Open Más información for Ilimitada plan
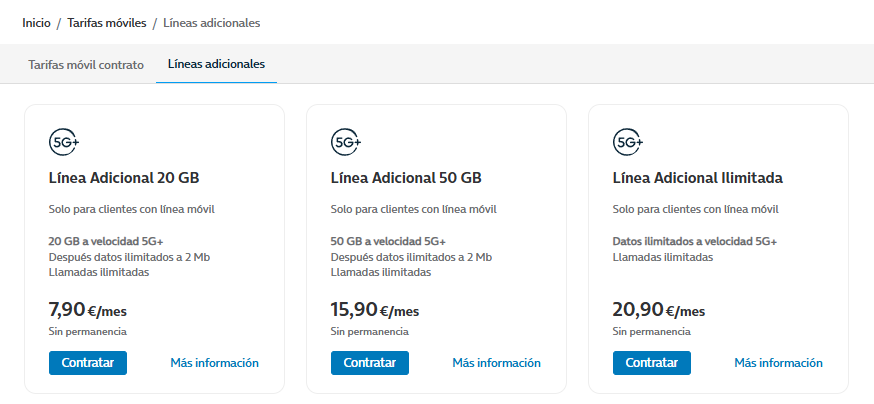Image resolution: width=874 pixels, height=404 pixels. click(x=778, y=363)
